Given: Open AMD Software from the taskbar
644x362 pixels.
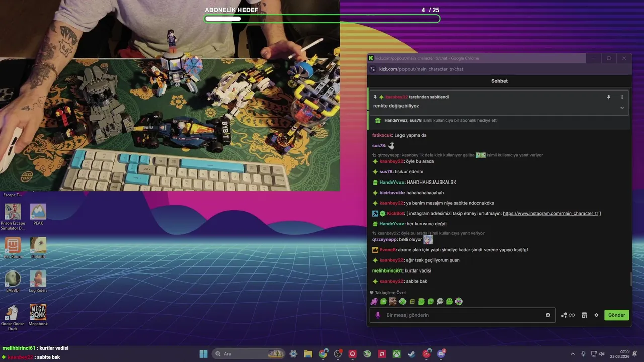Looking at the screenshot, I should point(382,354).
